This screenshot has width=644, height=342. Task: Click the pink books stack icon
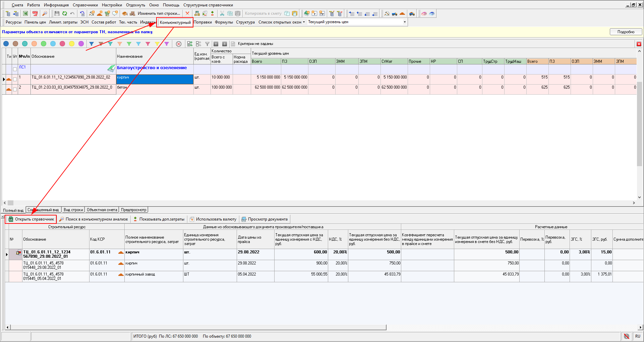pos(424,13)
